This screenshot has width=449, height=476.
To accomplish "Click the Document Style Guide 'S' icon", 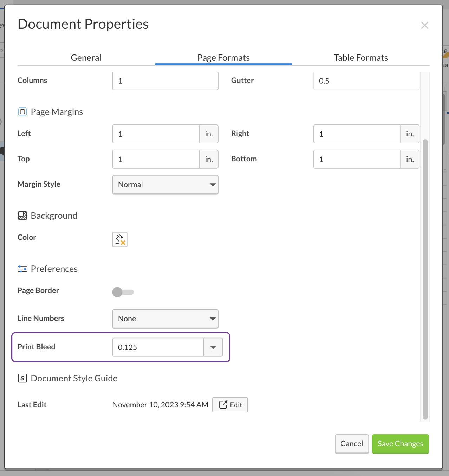I will 22,378.
